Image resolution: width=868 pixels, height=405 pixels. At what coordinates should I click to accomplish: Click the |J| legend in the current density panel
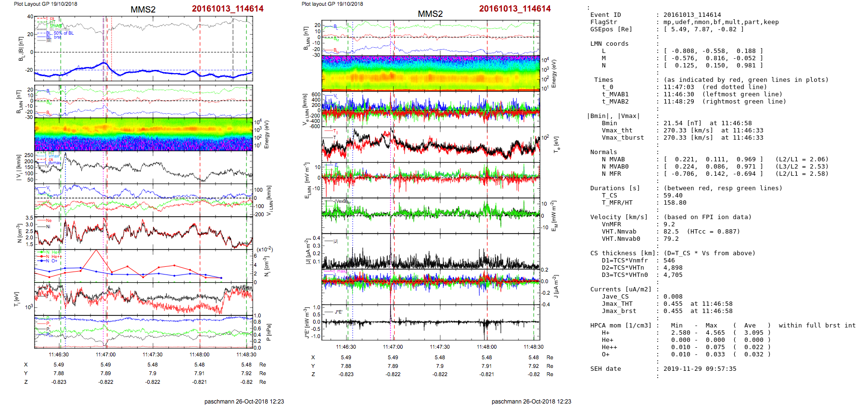click(335, 241)
